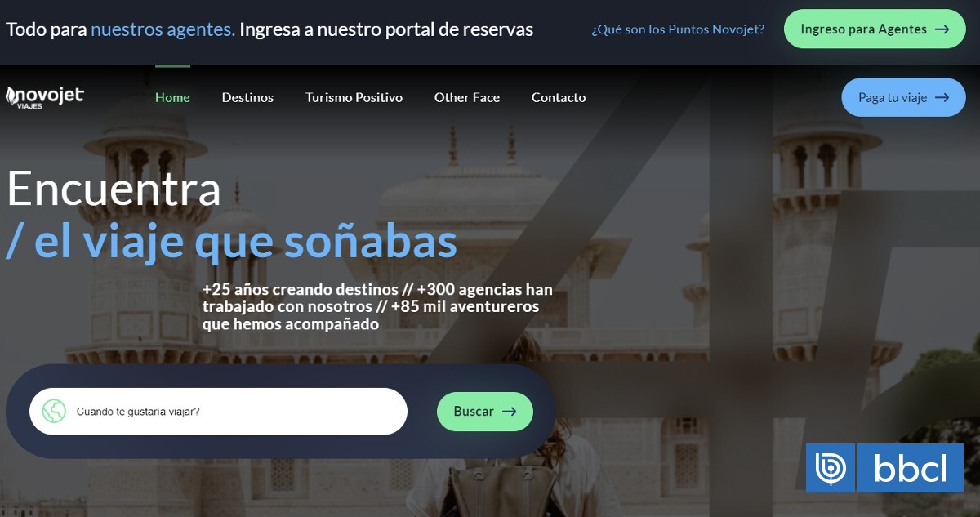Click the bbcl text watermark
Viewport: 980px width, 517px height.
911,468
